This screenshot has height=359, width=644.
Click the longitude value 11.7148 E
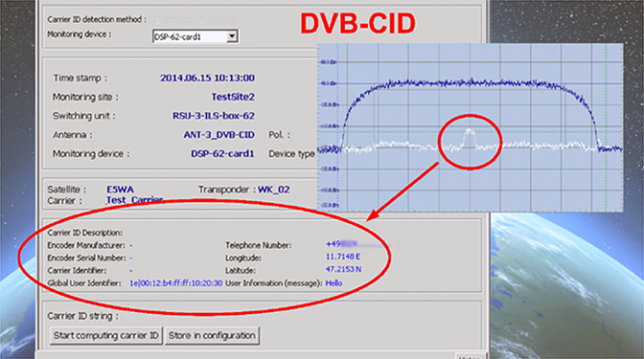pyautogui.click(x=343, y=257)
